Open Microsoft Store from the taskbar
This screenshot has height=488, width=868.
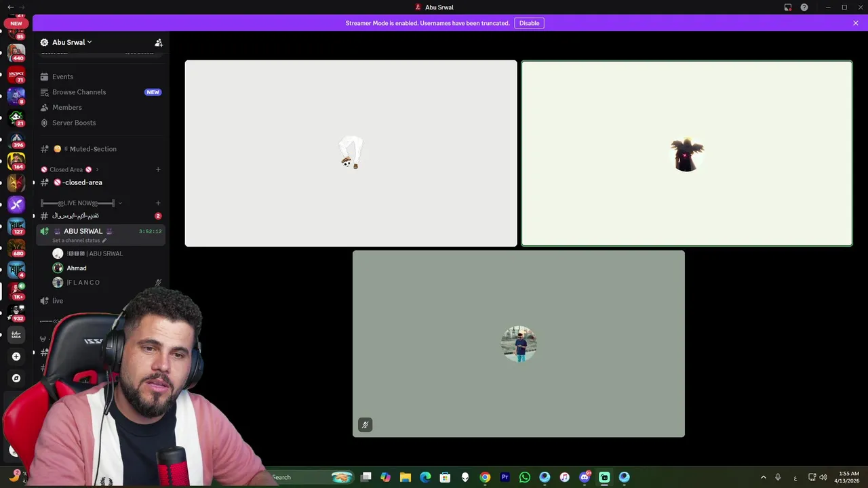pyautogui.click(x=445, y=477)
